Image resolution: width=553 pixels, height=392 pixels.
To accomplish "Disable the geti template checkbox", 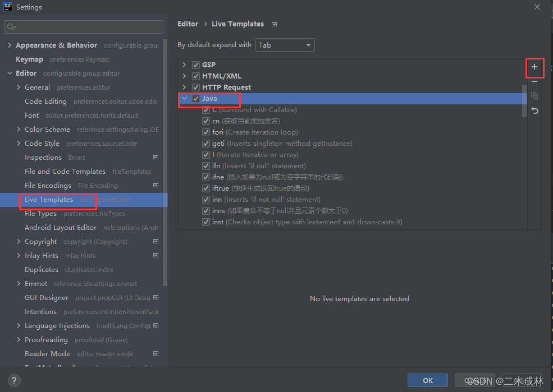I will click(206, 144).
